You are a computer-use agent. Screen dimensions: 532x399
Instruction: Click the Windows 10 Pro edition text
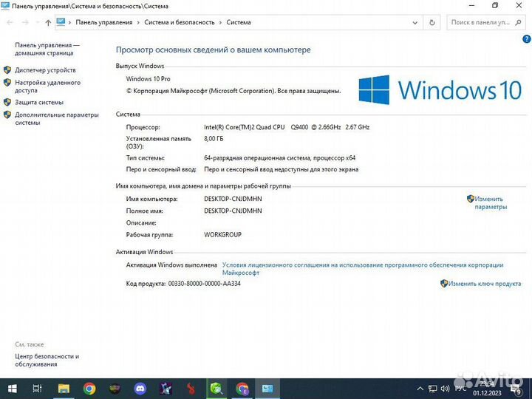149,79
